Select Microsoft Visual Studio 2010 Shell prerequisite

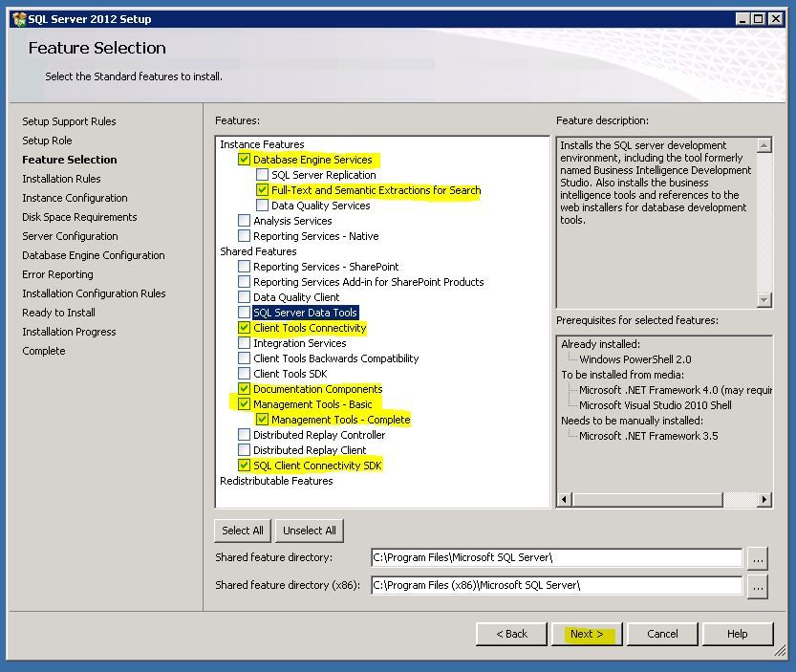click(655, 405)
